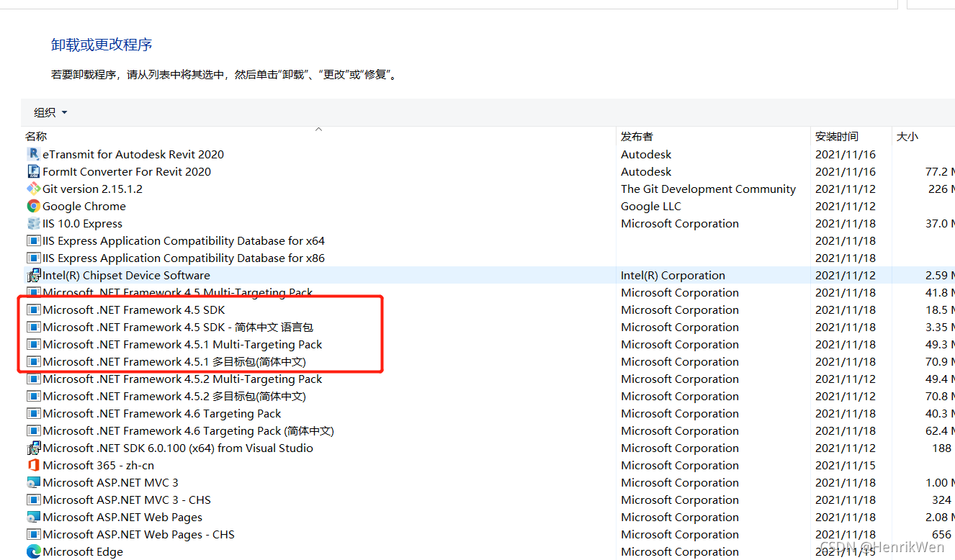Click the eTransmit for Autodesk Revit 2020 icon
955x560 pixels.
(x=33, y=154)
